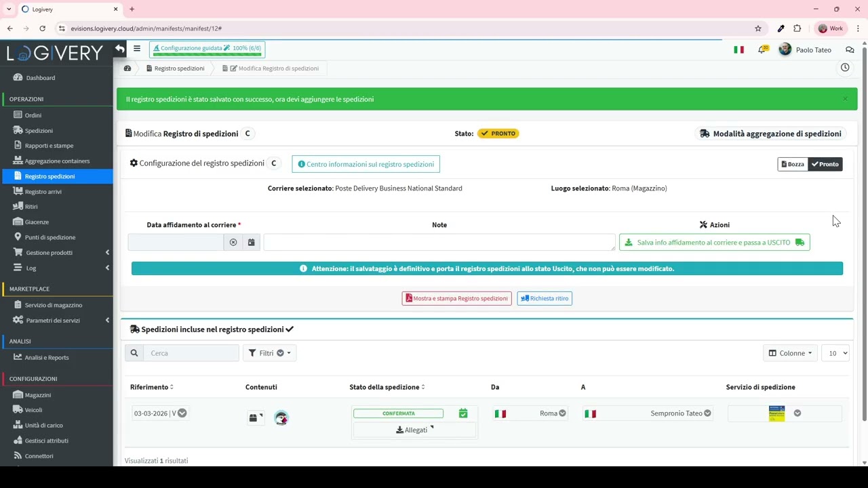Open the notifications bell
Image resolution: width=868 pixels, height=488 pixels.
pos(762,49)
